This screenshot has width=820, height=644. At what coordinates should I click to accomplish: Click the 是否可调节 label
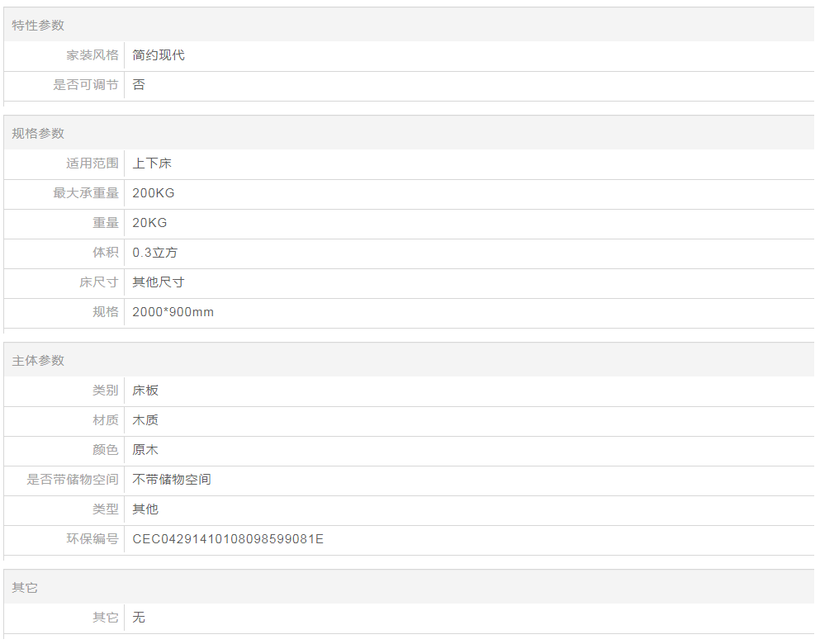[86, 85]
